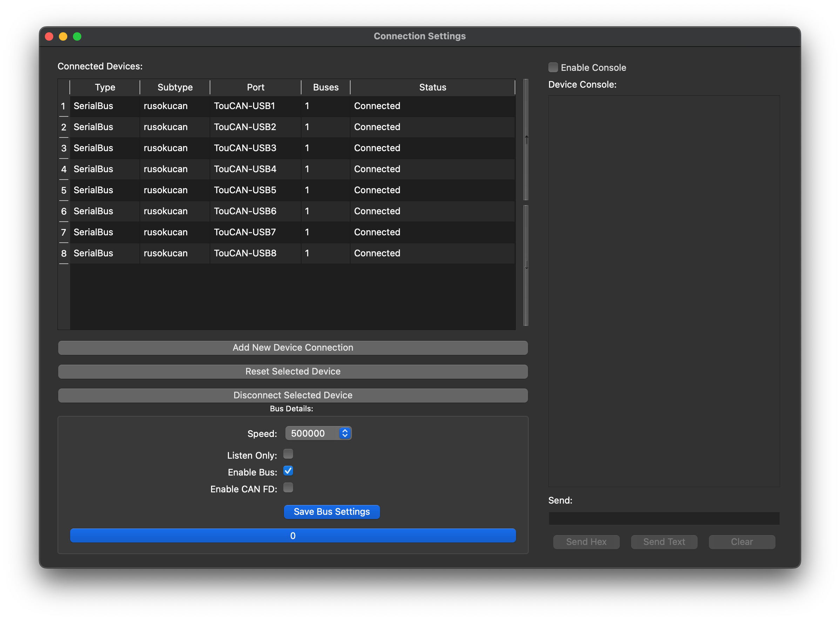This screenshot has width=840, height=620.
Task: Tick the Enable Console checkbox
Action: tap(553, 68)
